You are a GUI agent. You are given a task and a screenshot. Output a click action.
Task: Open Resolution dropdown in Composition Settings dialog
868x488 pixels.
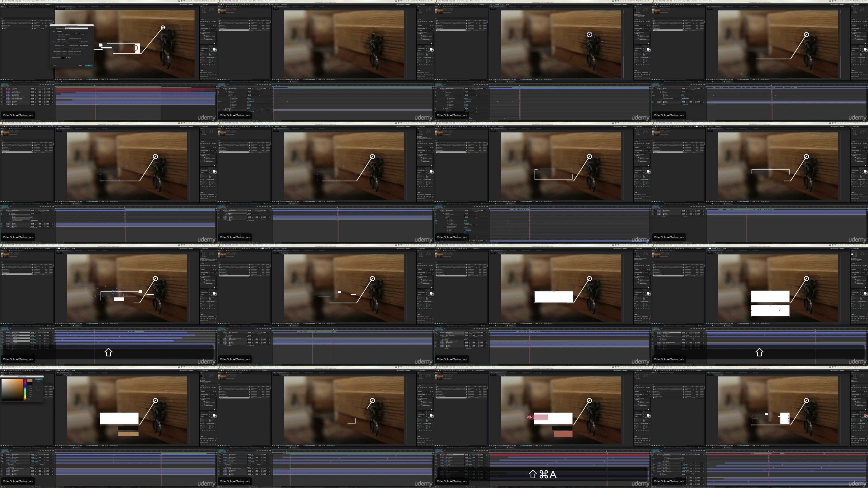click(x=66, y=49)
